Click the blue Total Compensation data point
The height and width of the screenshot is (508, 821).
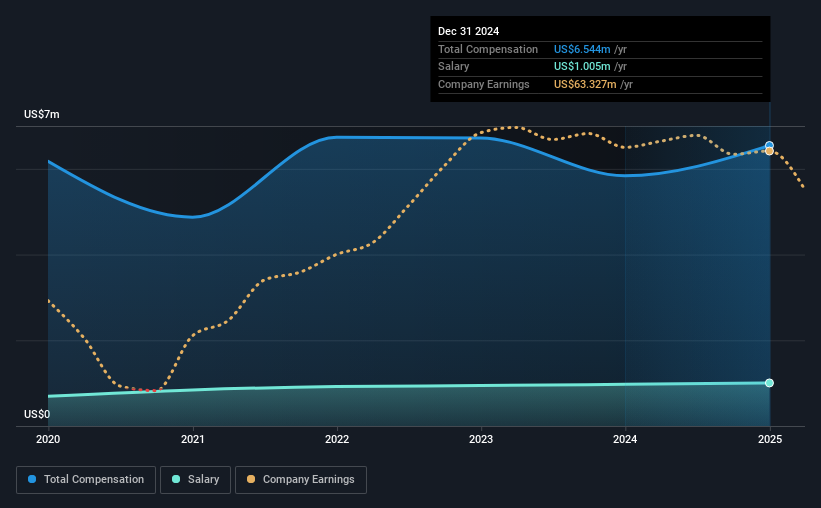tap(769, 146)
